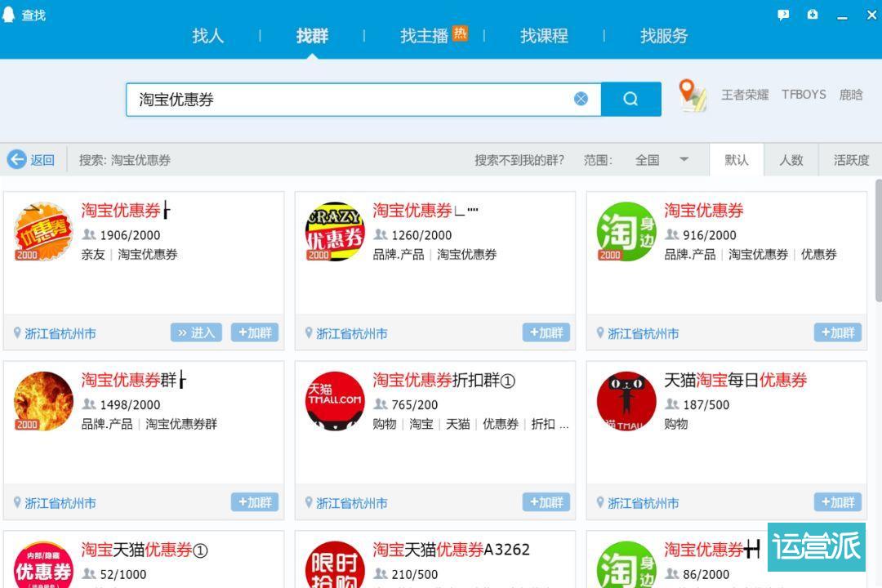The width and height of the screenshot is (882, 588).
Task: Click 浙江省杭州市 location on the 1906/2000 card
Action: point(60,334)
